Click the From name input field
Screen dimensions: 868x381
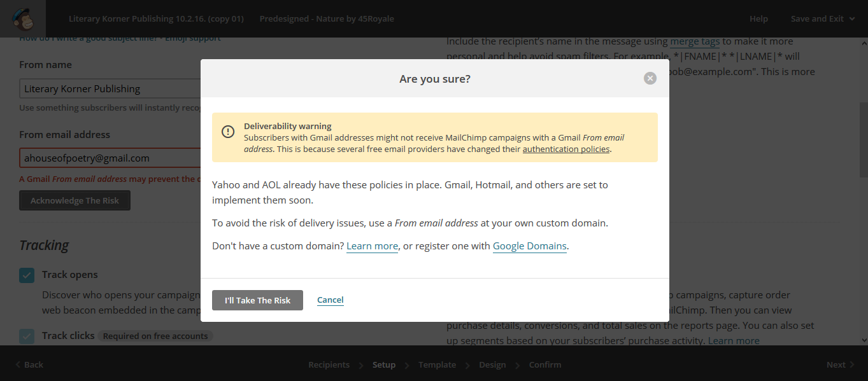(110, 89)
